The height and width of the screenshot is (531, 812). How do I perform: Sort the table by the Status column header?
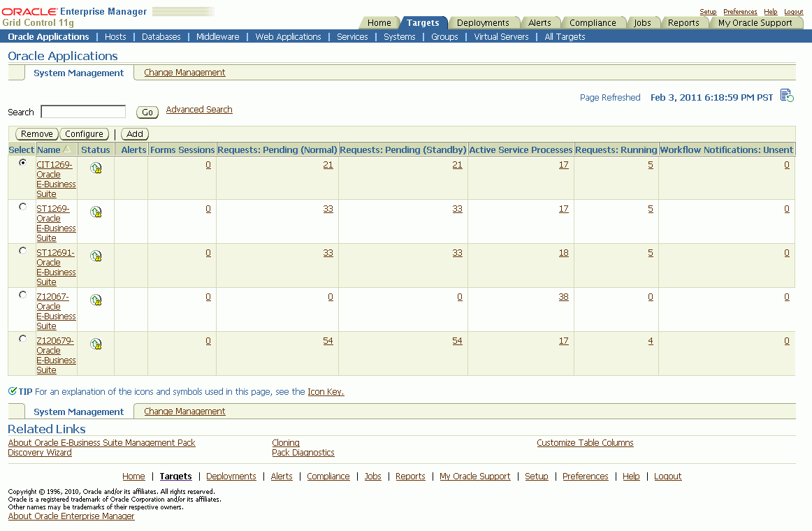[x=95, y=150]
